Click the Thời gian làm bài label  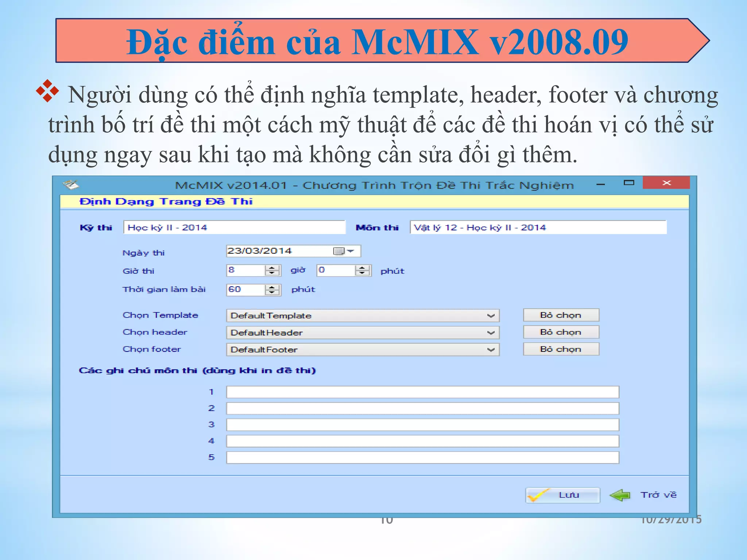(164, 289)
